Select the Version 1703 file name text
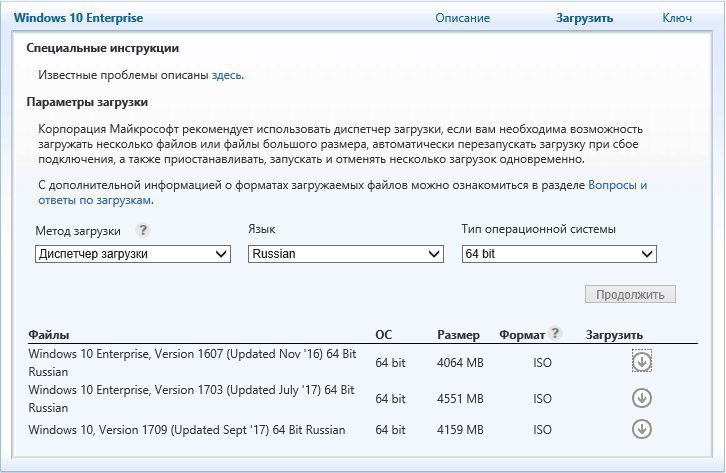The width and height of the screenshot is (726, 473). click(191, 398)
